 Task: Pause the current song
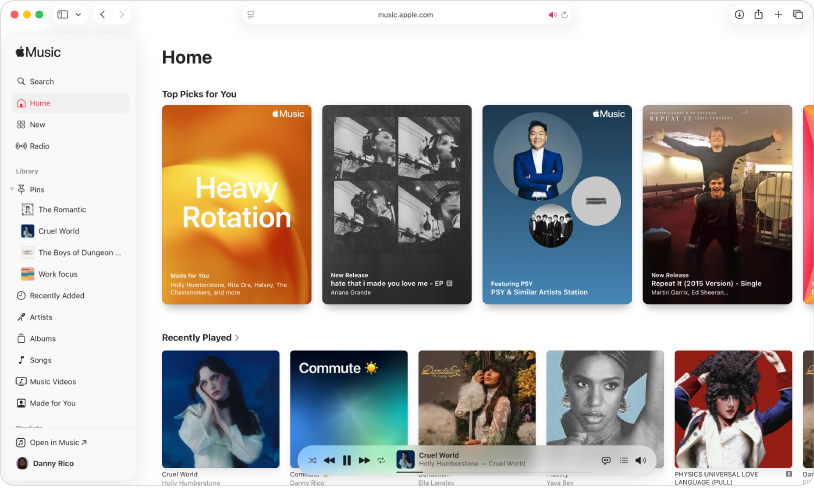[x=347, y=460]
